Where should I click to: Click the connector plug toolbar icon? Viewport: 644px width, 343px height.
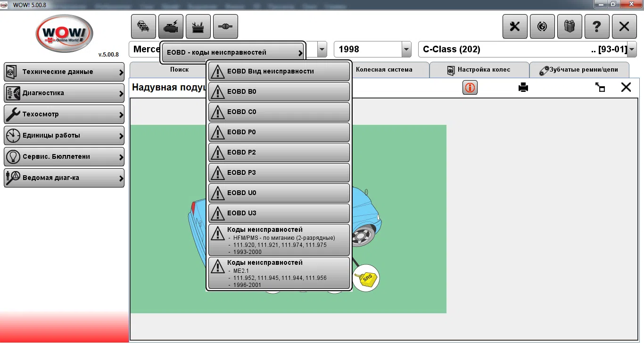(x=225, y=26)
